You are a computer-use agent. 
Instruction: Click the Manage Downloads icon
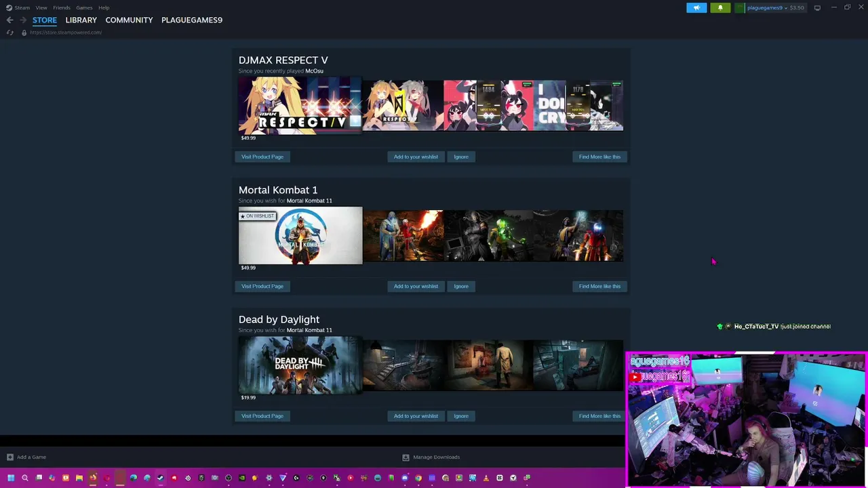(x=406, y=457)
